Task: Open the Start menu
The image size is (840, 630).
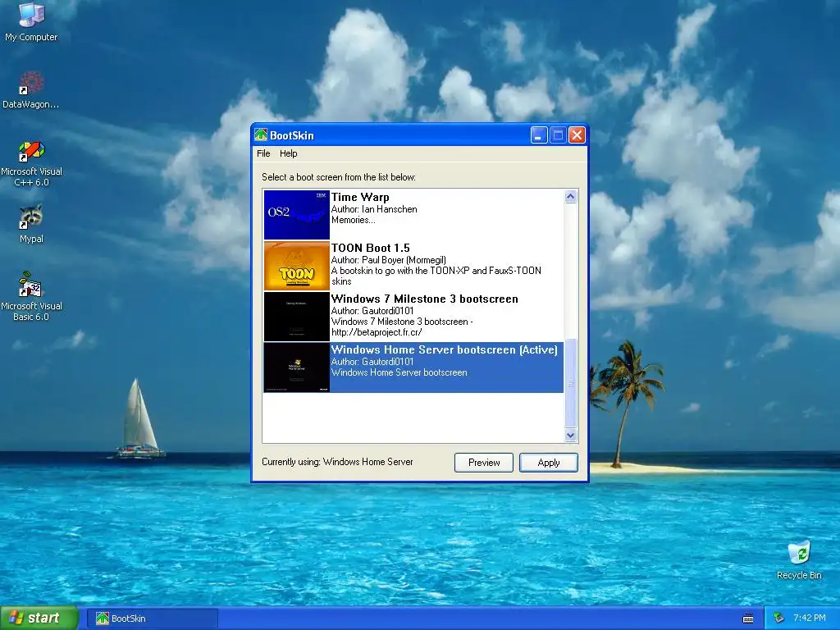Action: [39, 619]
